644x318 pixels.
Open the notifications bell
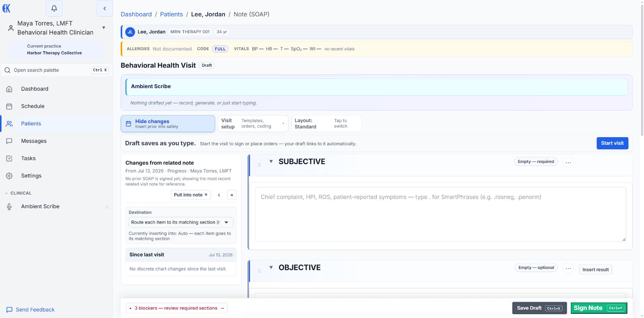tap(54, 8)
